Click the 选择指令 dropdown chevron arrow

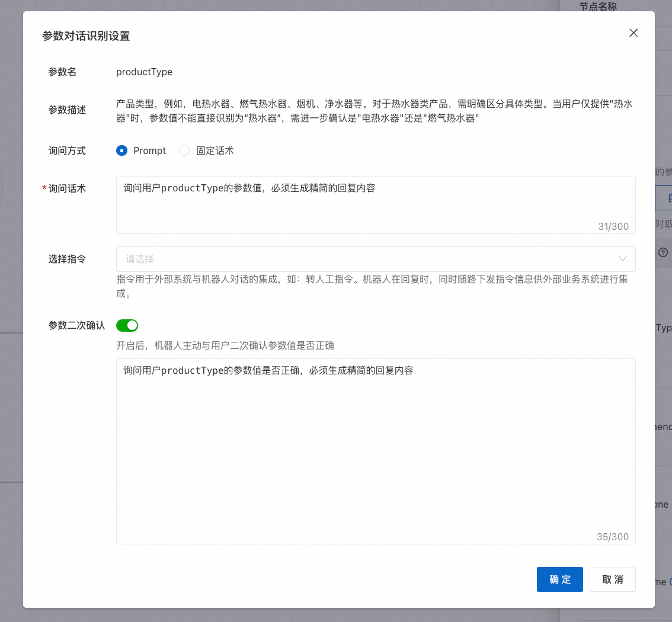[x=622, y=259]
